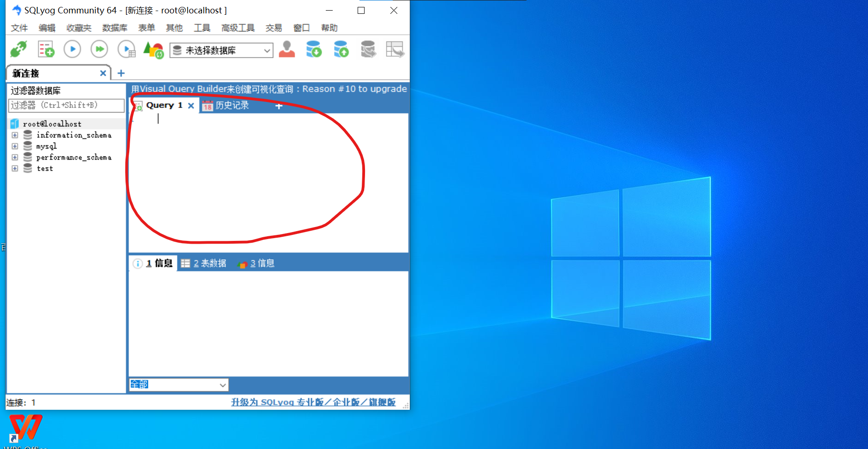
Task: Close the 新连接 connection tab
Action: click(103, 73)
